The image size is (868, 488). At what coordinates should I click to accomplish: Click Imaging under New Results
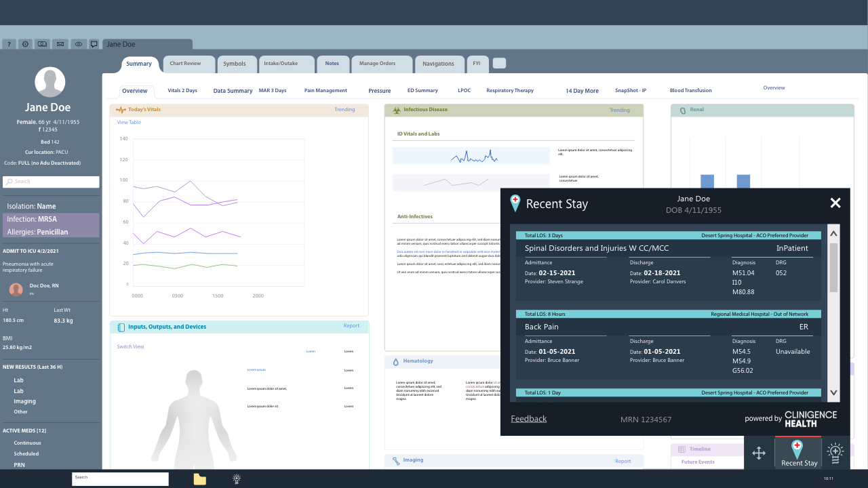[25, 401]
